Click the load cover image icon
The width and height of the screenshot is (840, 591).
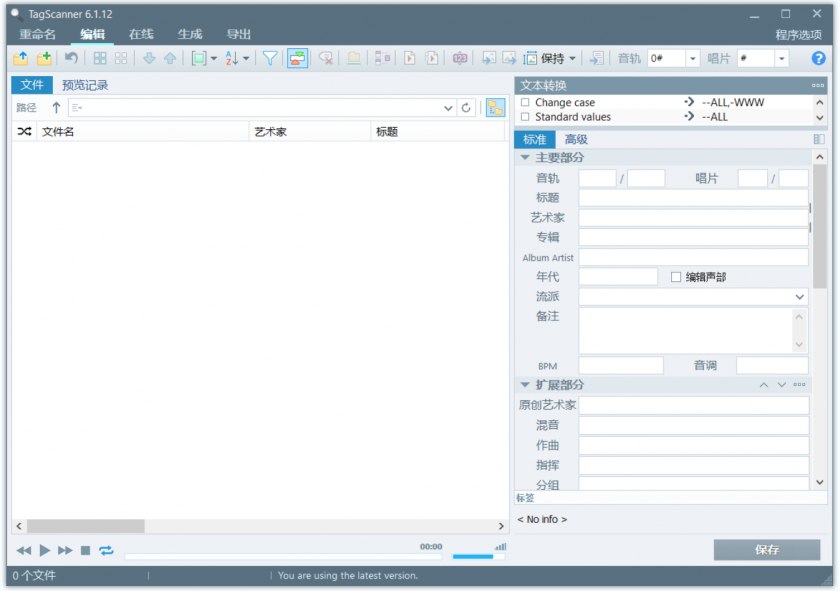[x=488, y=58]
